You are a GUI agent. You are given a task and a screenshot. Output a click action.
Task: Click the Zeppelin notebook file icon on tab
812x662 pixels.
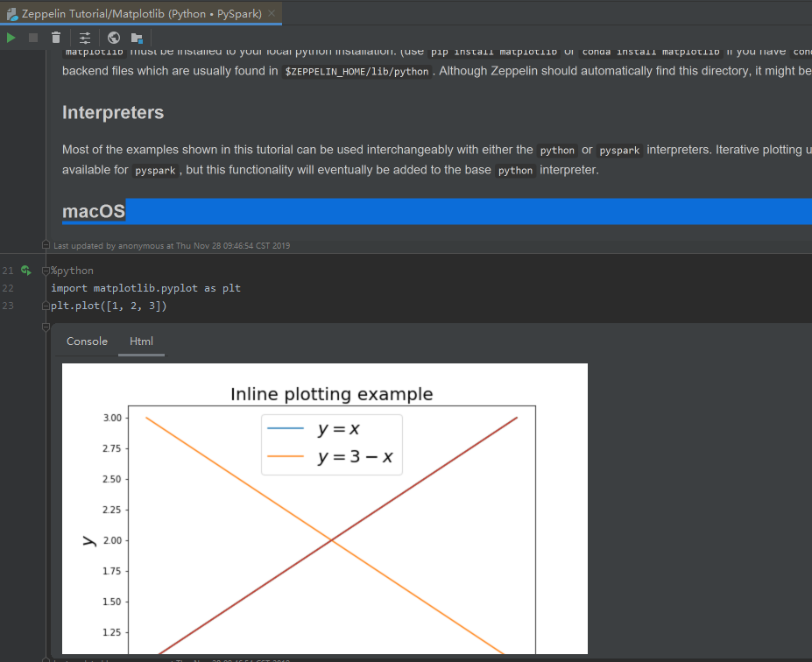[12, 13]
